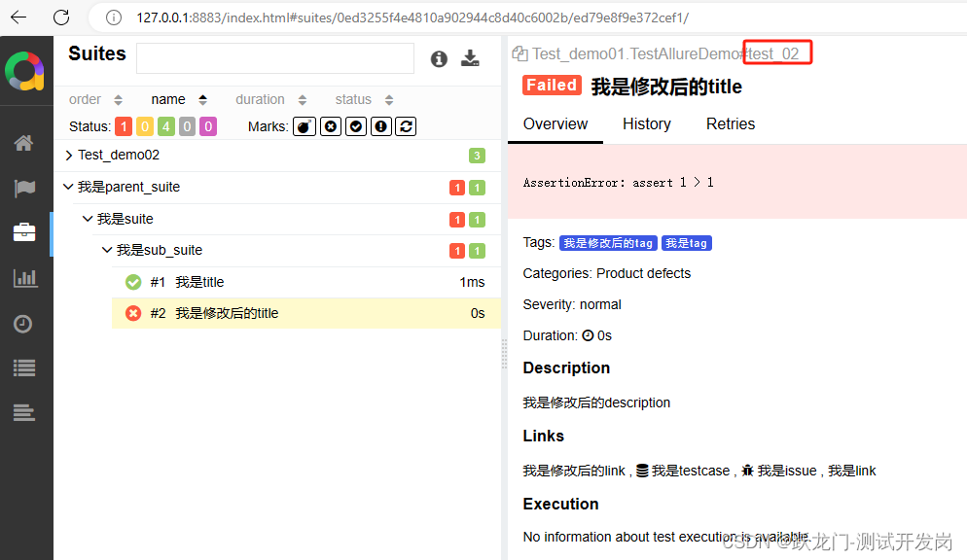
Task: Click the info icon next to search box
Action: click(439, 59)
